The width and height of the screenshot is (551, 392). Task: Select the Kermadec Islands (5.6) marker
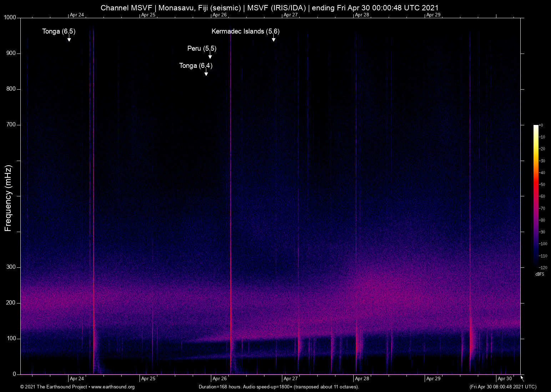pos(246,31)
